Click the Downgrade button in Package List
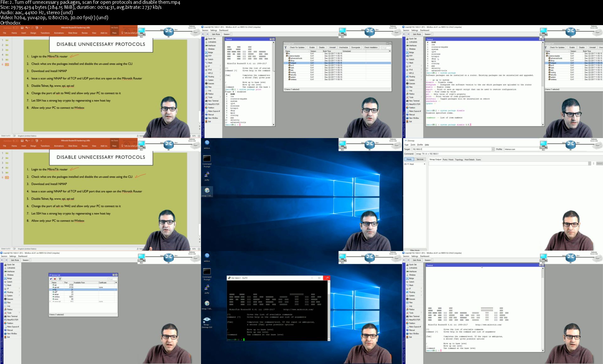Image resolution: width=603 pixels, height=364 pixels. pyautogui.click(x=356, y=47)
